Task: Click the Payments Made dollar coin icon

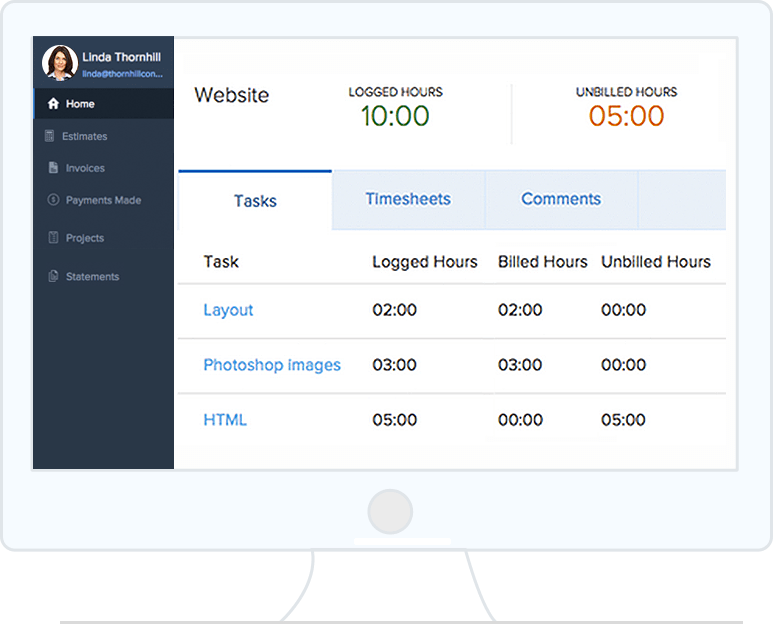Action: tap(53, 200)
